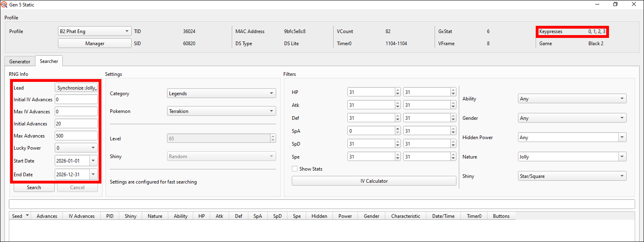Click the Cancel button
This screenshot has height=242, width=644.
point(77,187)
